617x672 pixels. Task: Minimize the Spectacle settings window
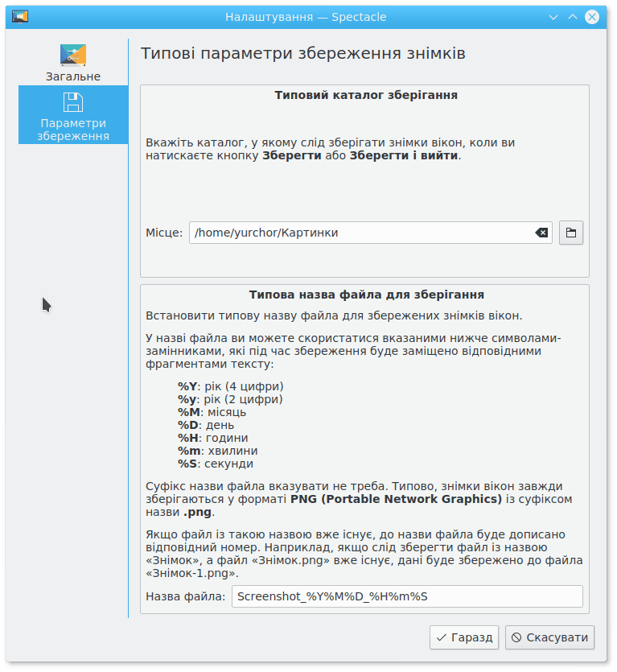553,16
